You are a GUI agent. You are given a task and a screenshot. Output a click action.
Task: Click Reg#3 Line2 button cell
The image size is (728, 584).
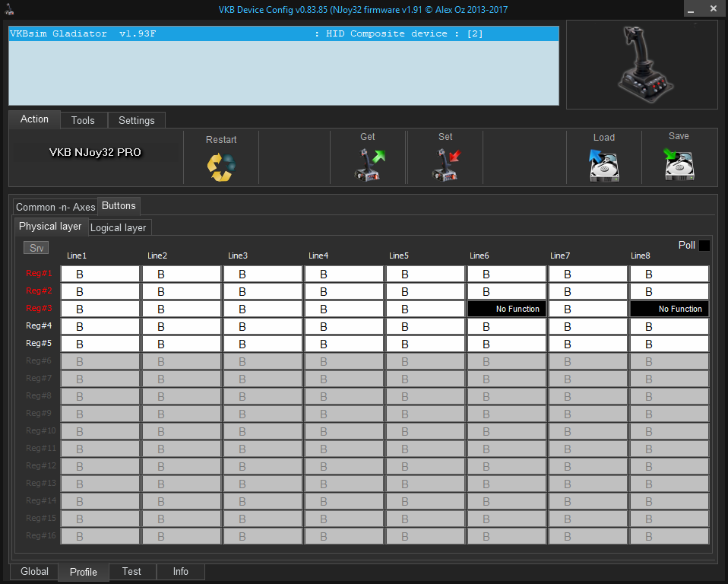click(182, 309)
